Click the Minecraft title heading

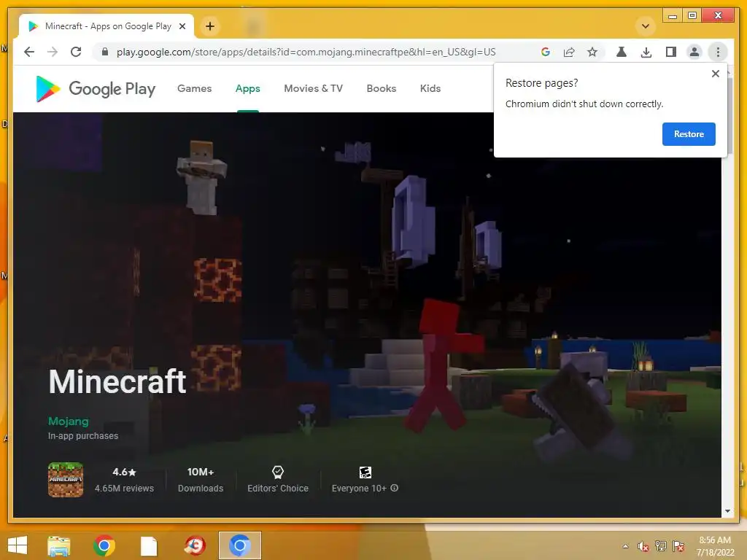click(117, 381)
